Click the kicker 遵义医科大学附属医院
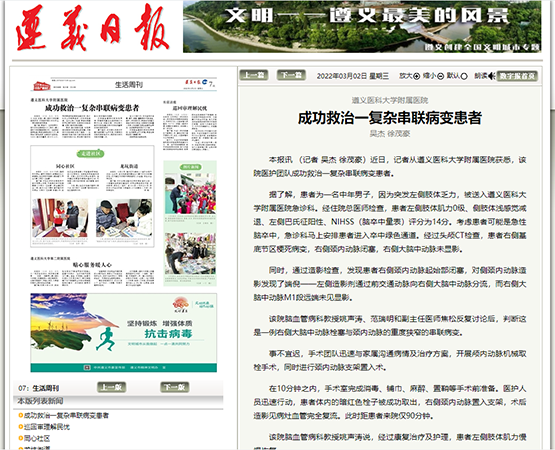The width and height of the screenshot is (555, 450). coord(389,100)
